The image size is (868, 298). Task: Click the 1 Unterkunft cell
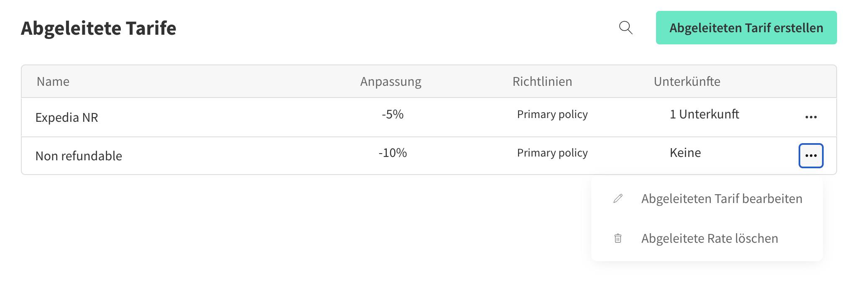tap(705, 114)
